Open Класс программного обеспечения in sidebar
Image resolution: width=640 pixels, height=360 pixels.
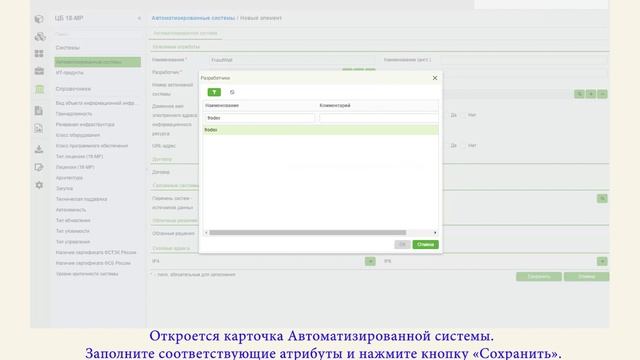(92, 146)
